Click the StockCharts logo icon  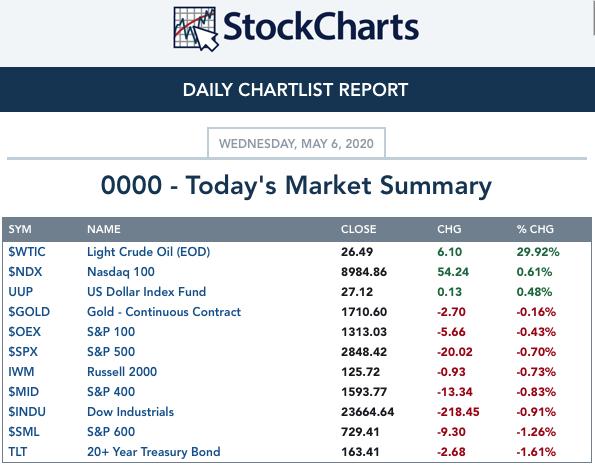pyautogui.click(x=196, y=29)
